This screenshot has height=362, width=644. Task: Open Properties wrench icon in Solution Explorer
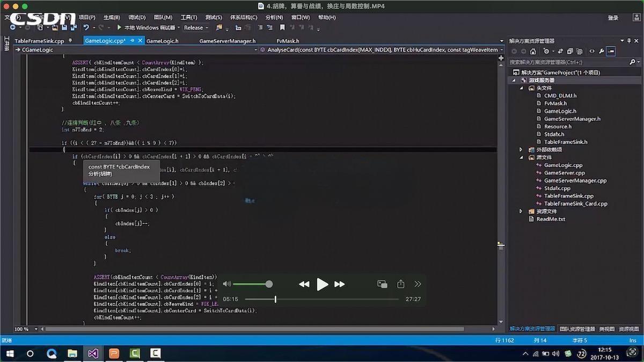tap(602, 52)
